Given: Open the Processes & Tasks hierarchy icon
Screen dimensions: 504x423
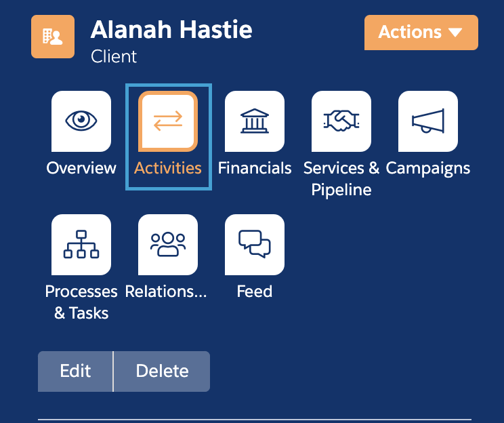Looking at the screenshot, I should click(81, 245).
